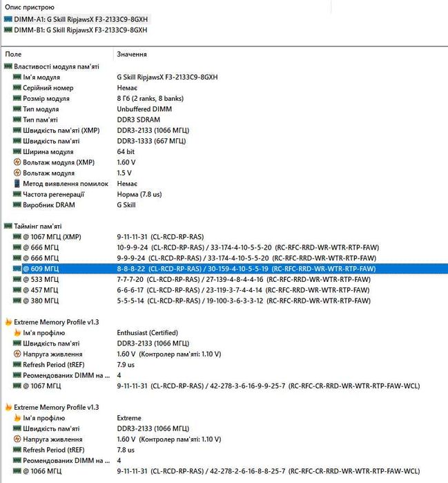Screen dimensions: 448x483
Task: Select the profile name value 'Extreme'
Action: pyautogui.click(x=129, y=418)
